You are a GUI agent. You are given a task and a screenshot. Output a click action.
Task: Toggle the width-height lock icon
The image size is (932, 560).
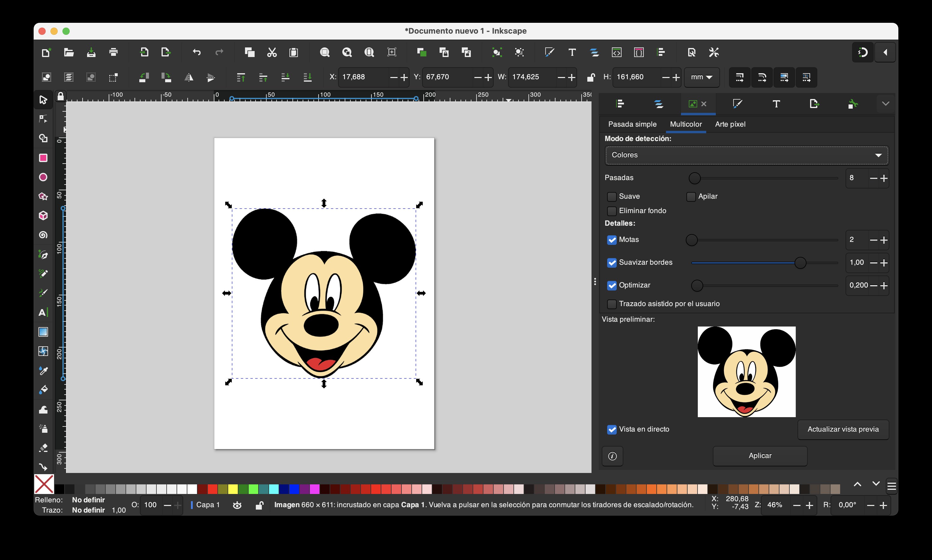pos(591,77)
